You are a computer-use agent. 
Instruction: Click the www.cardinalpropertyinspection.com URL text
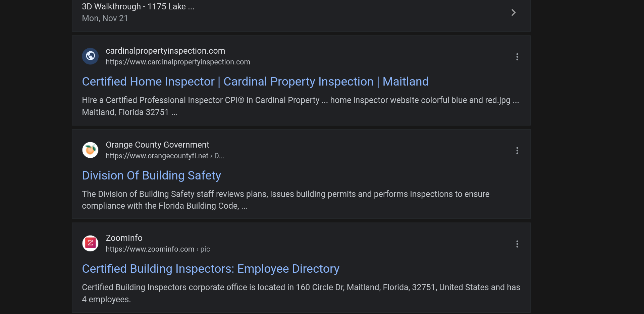(178, 62)
